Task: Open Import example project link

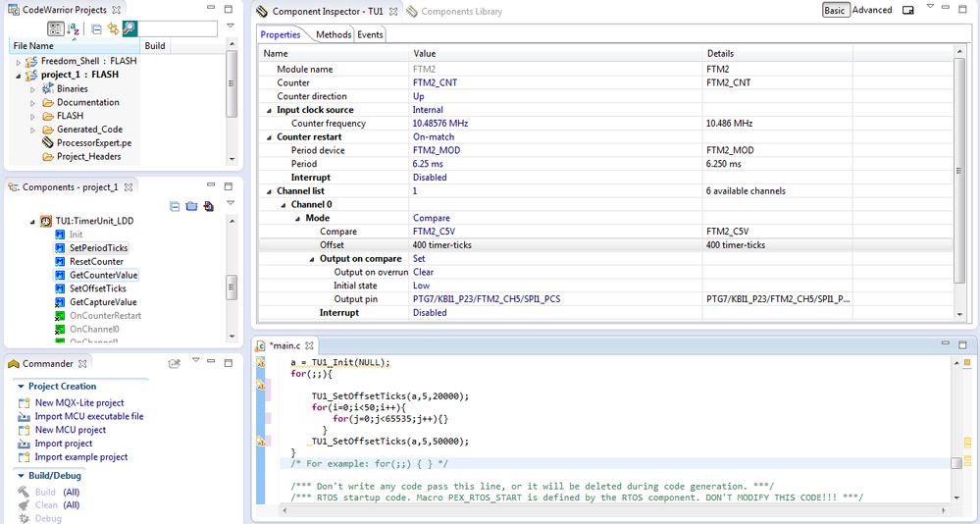Action: (x=81, y=457)
